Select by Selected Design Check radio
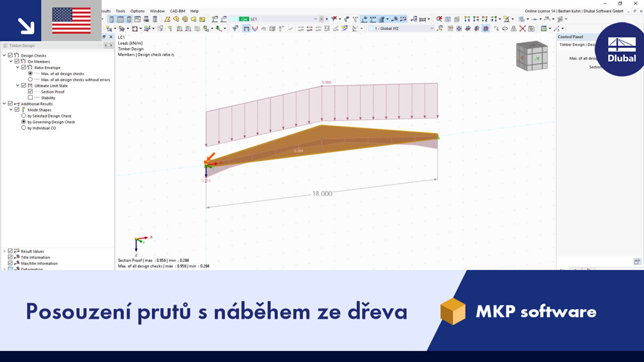The image size is (644, 362). [x=24, y=116]
